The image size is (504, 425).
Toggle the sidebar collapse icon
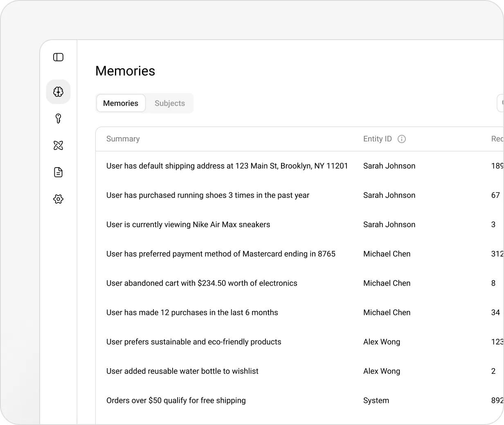(59, 57)
